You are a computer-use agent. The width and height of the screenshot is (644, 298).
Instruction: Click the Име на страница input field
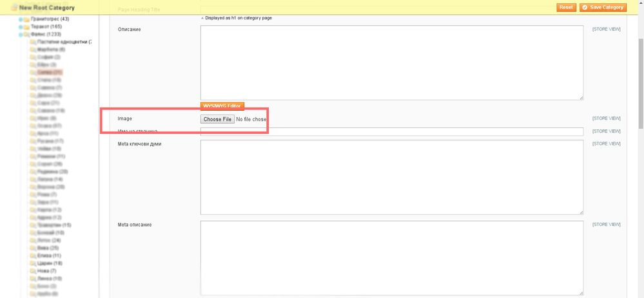pos(392,131)
